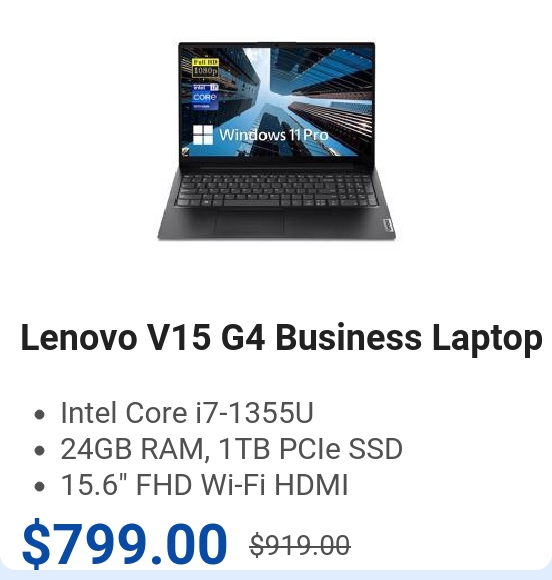Click the laptop keyboard in the photo

(x=277, y=190)
